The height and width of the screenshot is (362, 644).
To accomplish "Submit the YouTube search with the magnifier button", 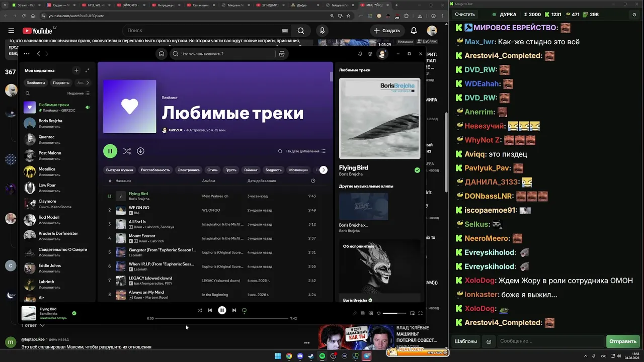I will click(301, 31).
